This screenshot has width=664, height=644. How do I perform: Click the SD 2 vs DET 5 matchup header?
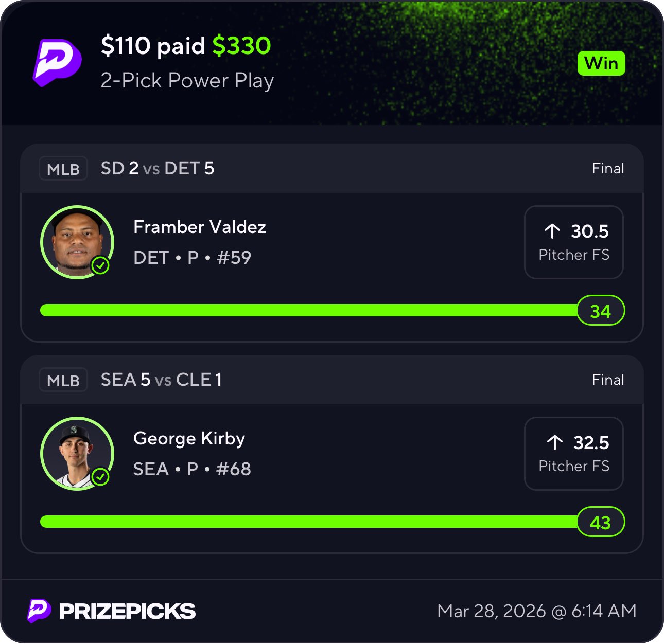(158, 168)
